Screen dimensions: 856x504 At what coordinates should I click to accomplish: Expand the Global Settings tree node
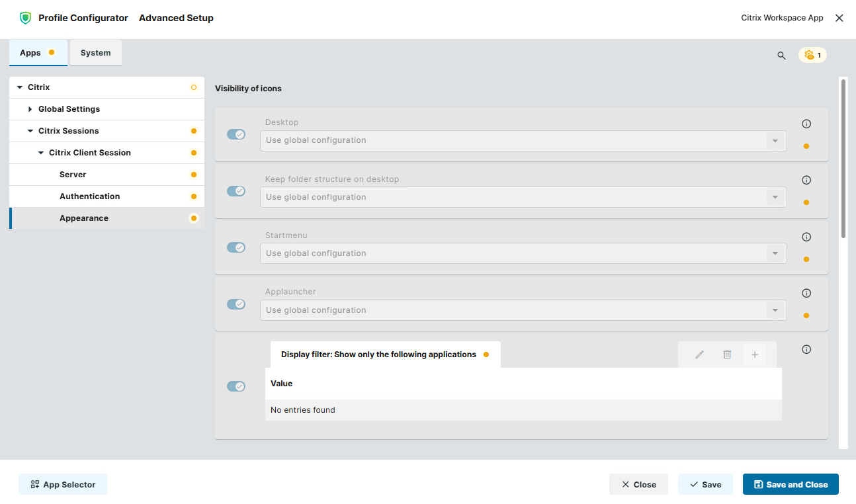click(x=30, y=109)
